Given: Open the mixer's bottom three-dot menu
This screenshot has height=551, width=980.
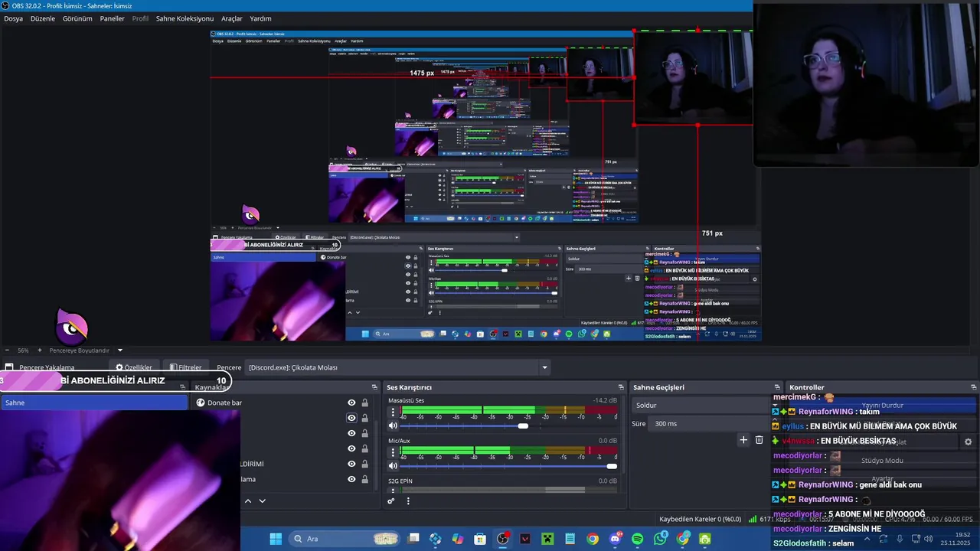Looking at the screenshot, I should pos(408,501).
